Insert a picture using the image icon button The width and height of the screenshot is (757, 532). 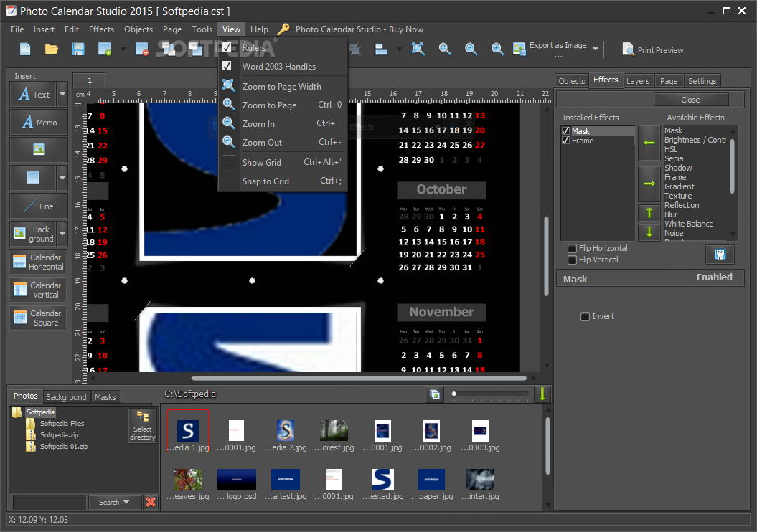(x=39, y=150)
